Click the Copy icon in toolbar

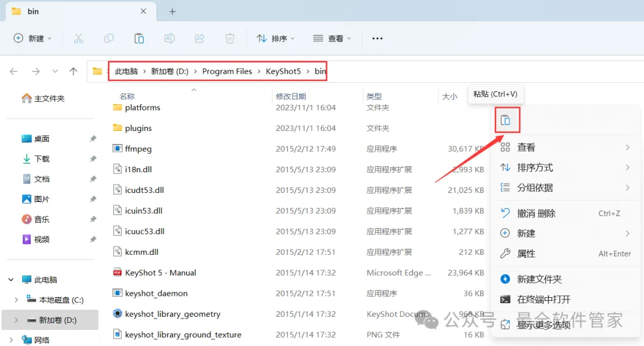[109, 39]
